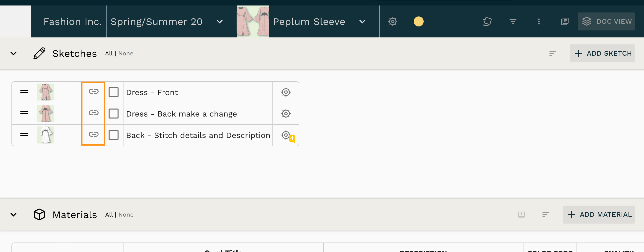644x252 pixels.
Task: Click the Materials download icon
Action: 521,214
